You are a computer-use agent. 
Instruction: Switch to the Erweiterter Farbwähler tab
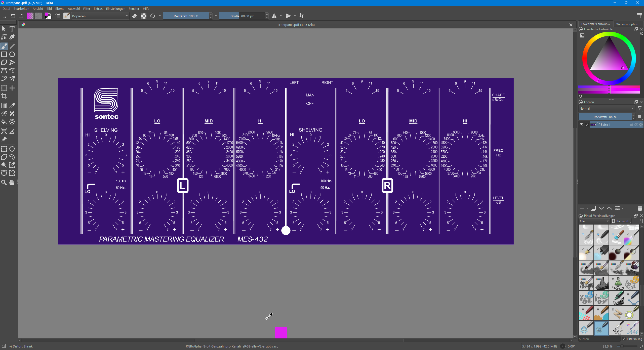[x=595, y=24]
